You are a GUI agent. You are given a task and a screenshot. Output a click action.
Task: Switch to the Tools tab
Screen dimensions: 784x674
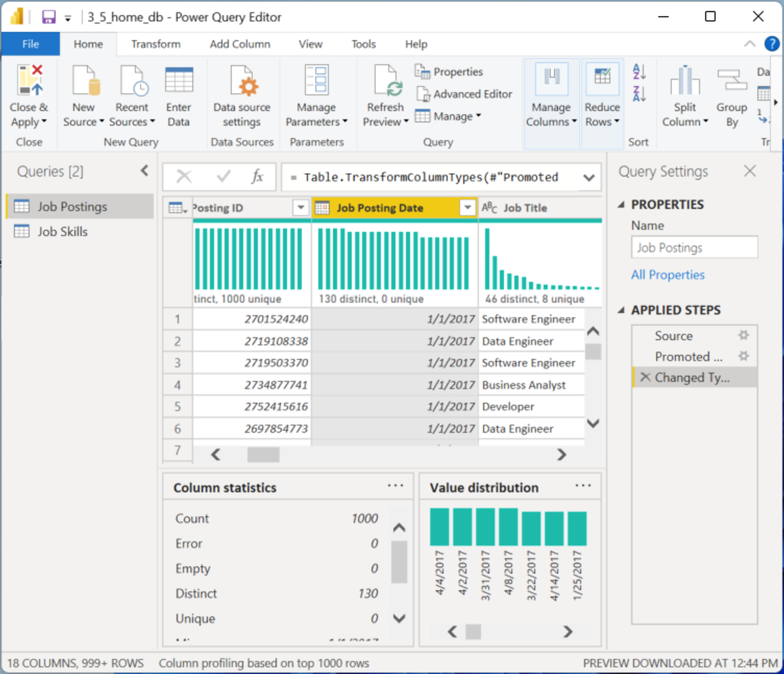363,44
